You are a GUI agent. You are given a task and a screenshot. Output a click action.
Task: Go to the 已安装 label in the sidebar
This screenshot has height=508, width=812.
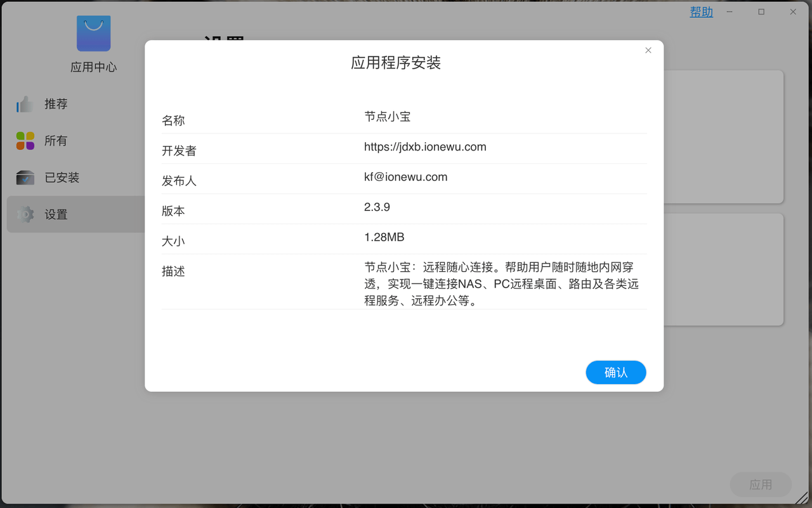[62, 178]
